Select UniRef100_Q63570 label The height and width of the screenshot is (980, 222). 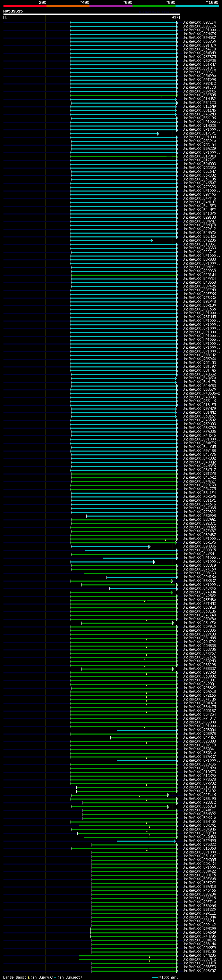click(199, 390)
